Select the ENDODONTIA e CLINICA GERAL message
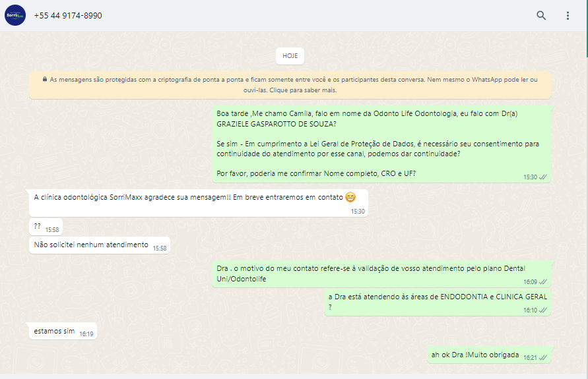The width and height of the screenshot is (588, 379). coord(438,303)
